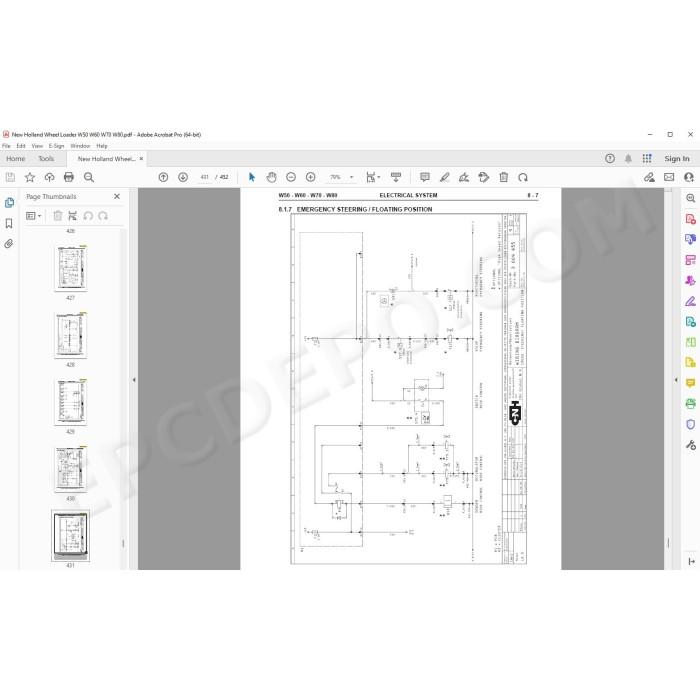Open the Window menu

pyautogui.click(x=80, y=146)
